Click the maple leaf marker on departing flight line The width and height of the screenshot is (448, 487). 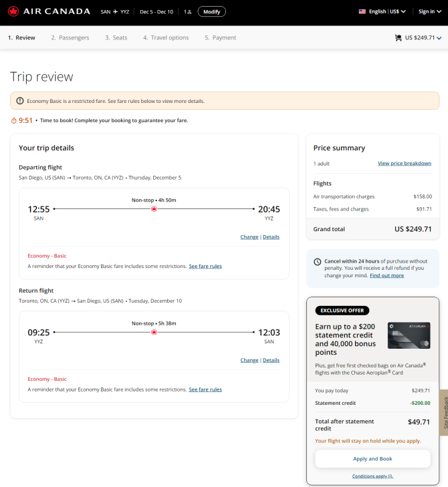coord(154,209)
